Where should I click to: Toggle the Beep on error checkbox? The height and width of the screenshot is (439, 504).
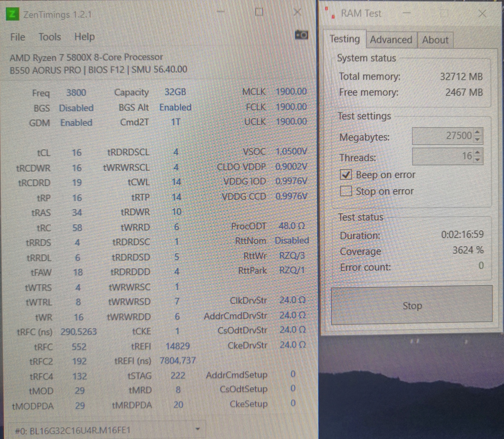click(346, 175)
